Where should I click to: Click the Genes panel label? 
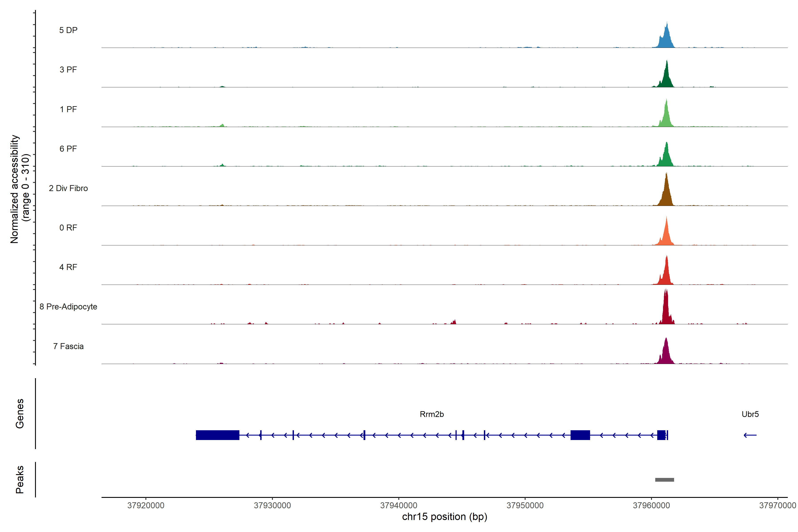(20, 414)
